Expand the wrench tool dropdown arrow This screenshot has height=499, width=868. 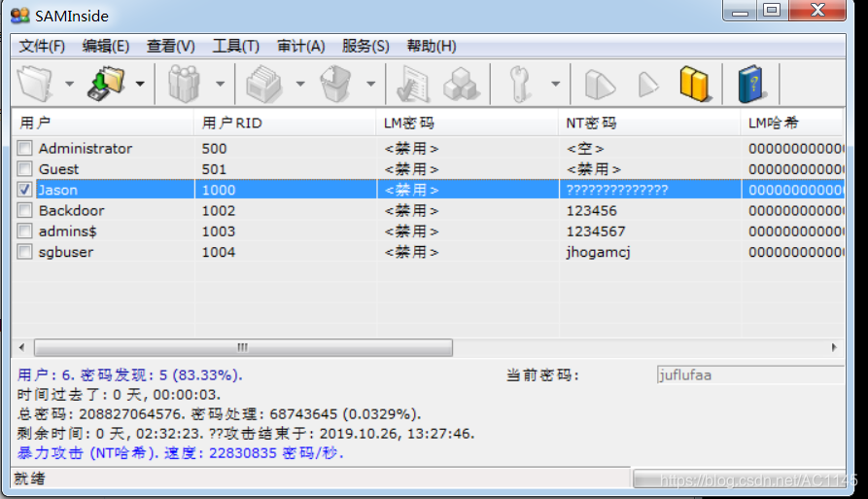(555, 85)
